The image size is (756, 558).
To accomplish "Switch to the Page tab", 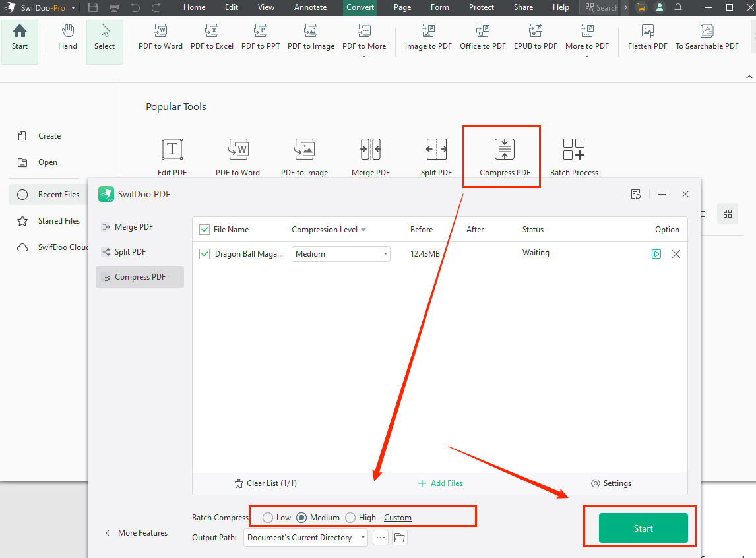I will 402,7.
